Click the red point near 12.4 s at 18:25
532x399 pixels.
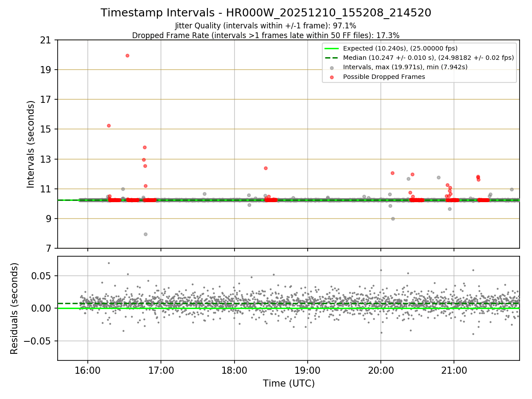coord(266,168)
